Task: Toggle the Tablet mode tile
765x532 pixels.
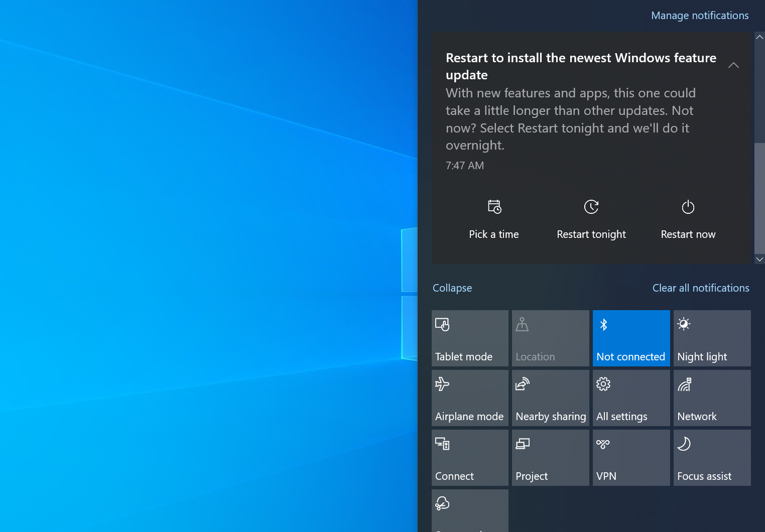Action: [x=470, y=338]
